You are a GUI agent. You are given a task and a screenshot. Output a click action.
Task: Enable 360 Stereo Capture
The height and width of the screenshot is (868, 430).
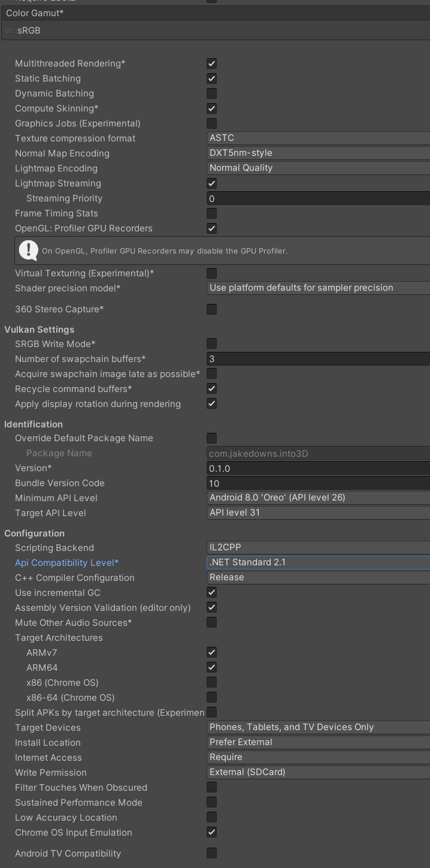click(211, 309)
